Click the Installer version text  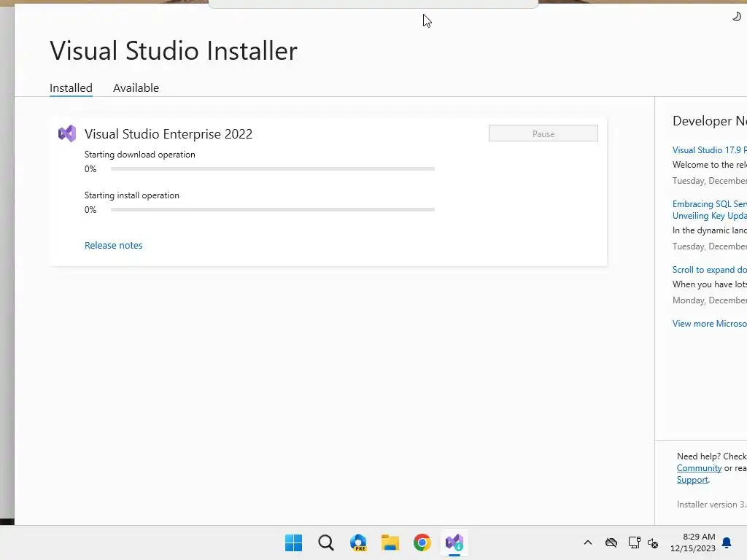coord(712,505)
